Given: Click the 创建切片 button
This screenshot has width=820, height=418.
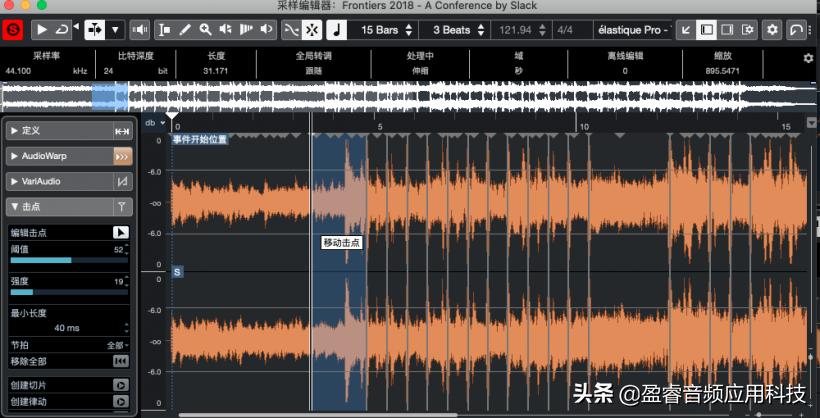Looking at the screenshot, I should pos(121,385).
